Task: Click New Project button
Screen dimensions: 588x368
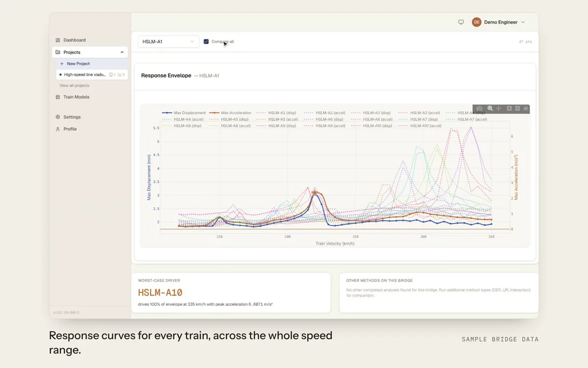Action: coord(92,64)
